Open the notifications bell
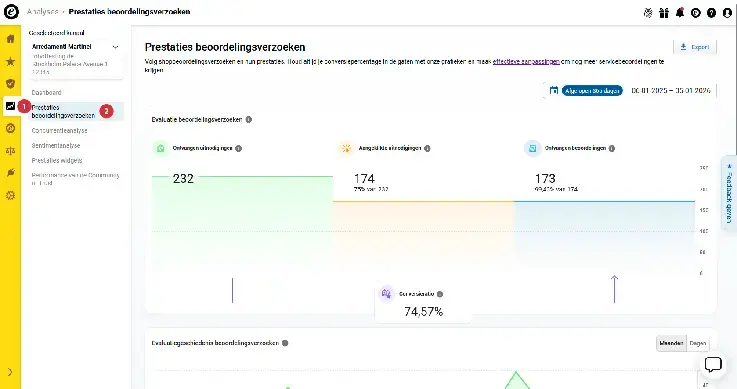Viewport: 737px width, 389px height. pos(680,13)
